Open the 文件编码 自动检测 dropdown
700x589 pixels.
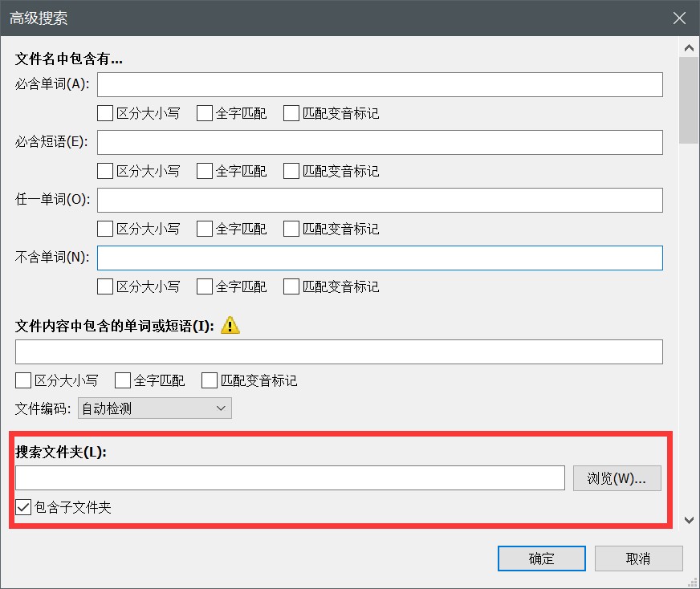[154, 408]
